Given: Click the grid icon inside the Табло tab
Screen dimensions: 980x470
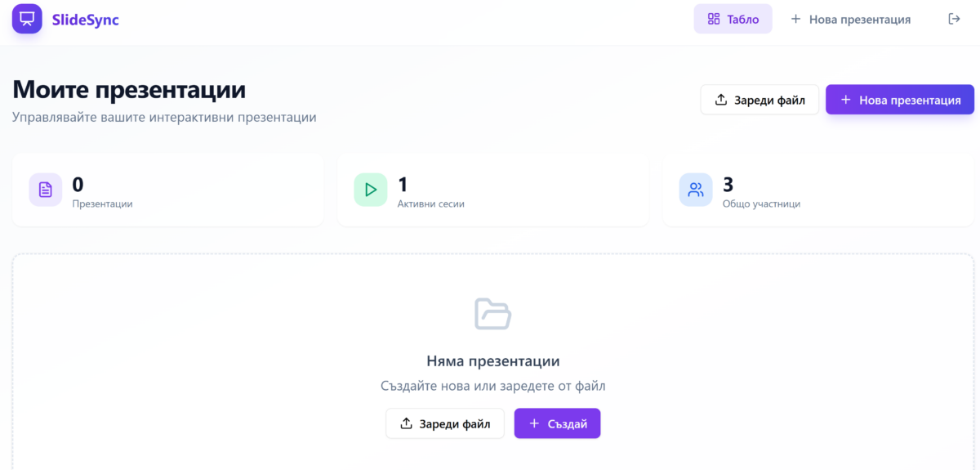Looking at the screenshot, I should [x=714, y=19].
